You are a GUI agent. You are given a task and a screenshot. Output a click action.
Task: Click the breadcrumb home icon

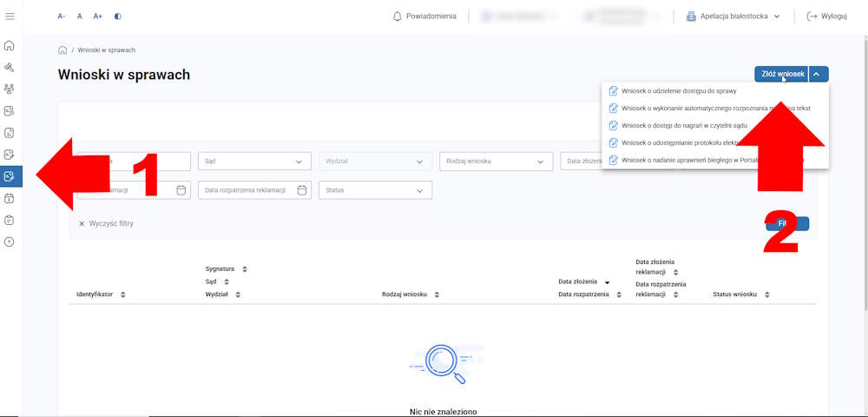click(62, 50)
